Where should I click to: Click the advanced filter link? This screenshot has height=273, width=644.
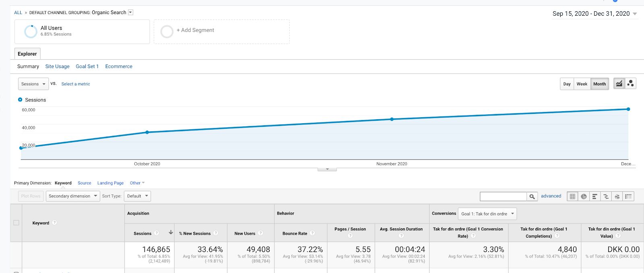pos(551,196)
